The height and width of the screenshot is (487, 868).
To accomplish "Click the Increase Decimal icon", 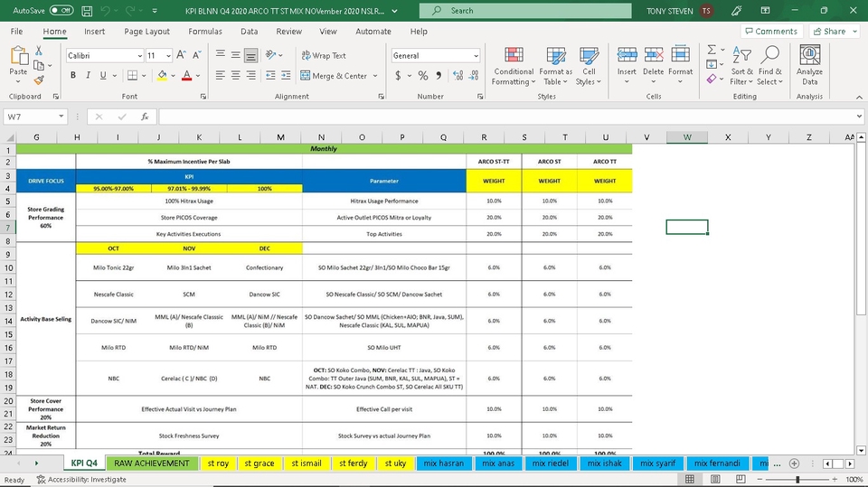I will (458, 75).
